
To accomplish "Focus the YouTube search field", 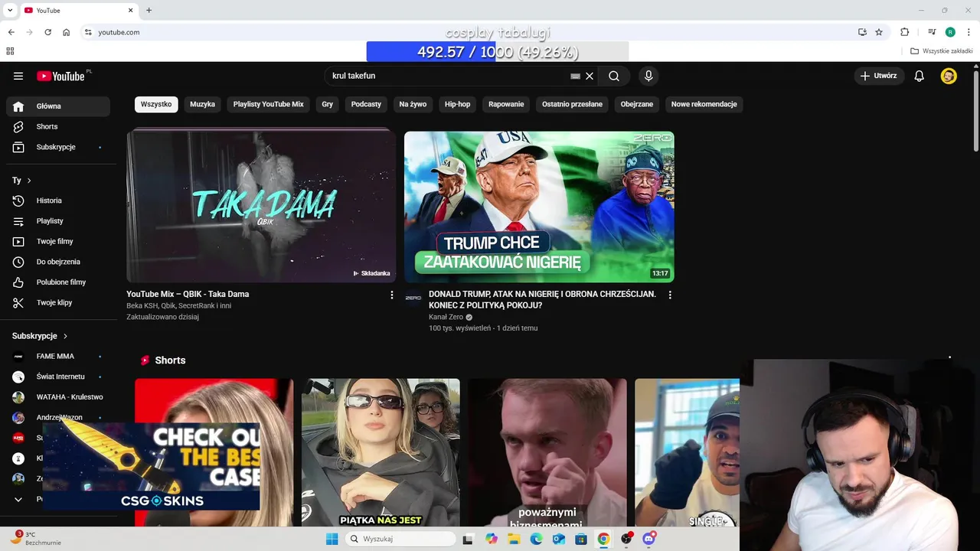I will click(x=448, y=76).
